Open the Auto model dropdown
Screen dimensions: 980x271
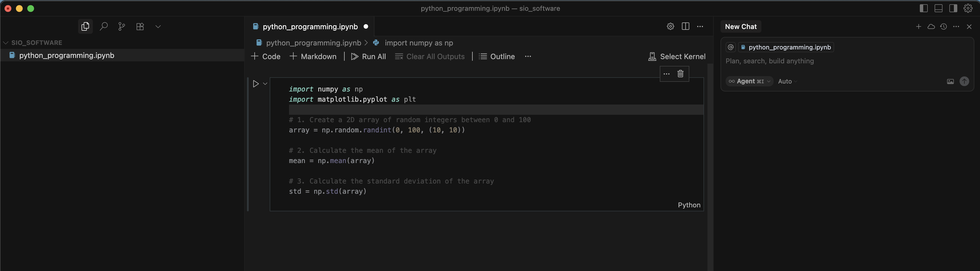click(x=787, y=82)
